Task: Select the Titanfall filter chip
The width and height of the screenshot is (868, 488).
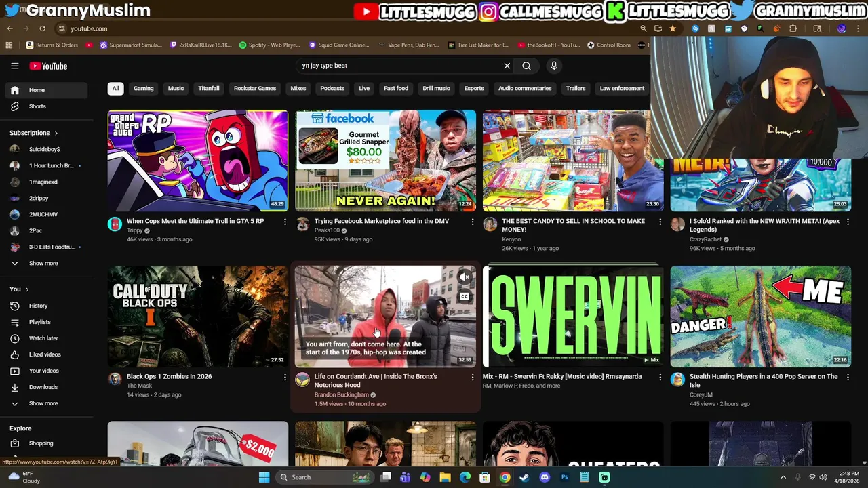Action: tap(209, 89)
